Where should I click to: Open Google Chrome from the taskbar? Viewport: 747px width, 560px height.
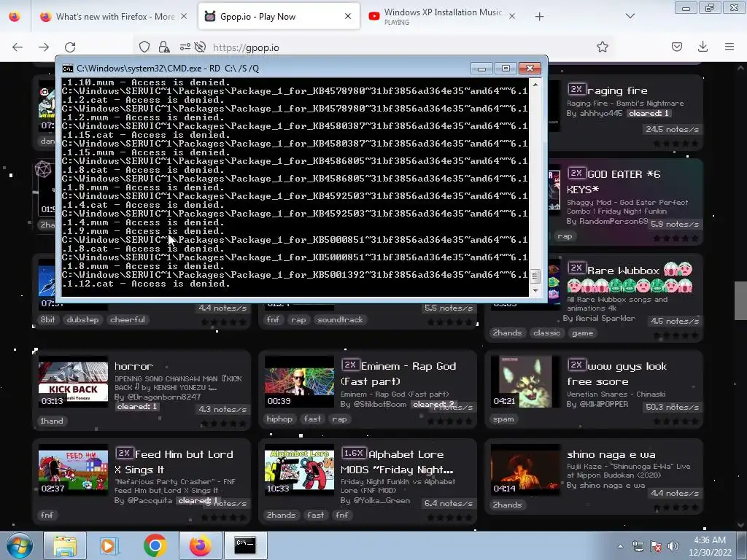point(155,545)
